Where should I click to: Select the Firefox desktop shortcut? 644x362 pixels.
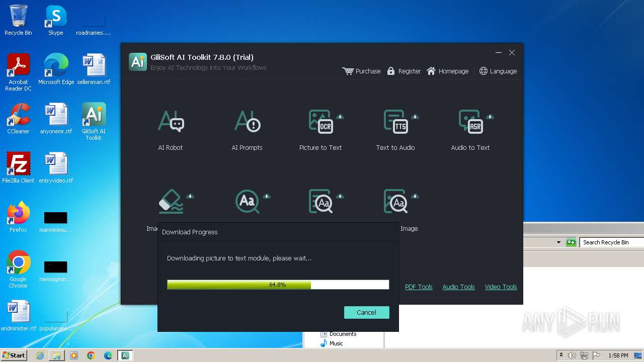pyautogui.click(x=18, y=217)
